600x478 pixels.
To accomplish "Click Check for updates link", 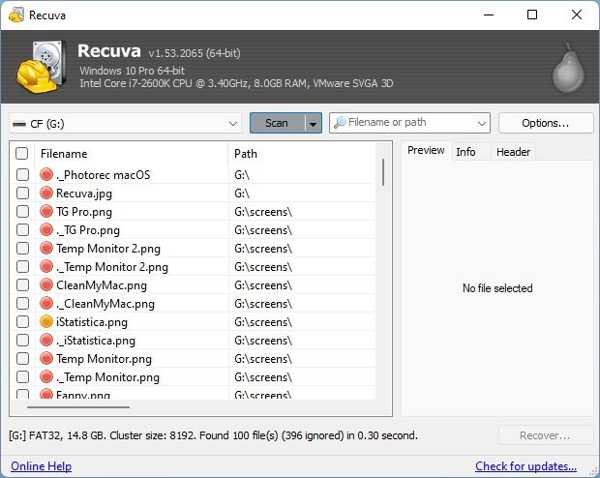I will pyautogui.click(x=526, y=466).
